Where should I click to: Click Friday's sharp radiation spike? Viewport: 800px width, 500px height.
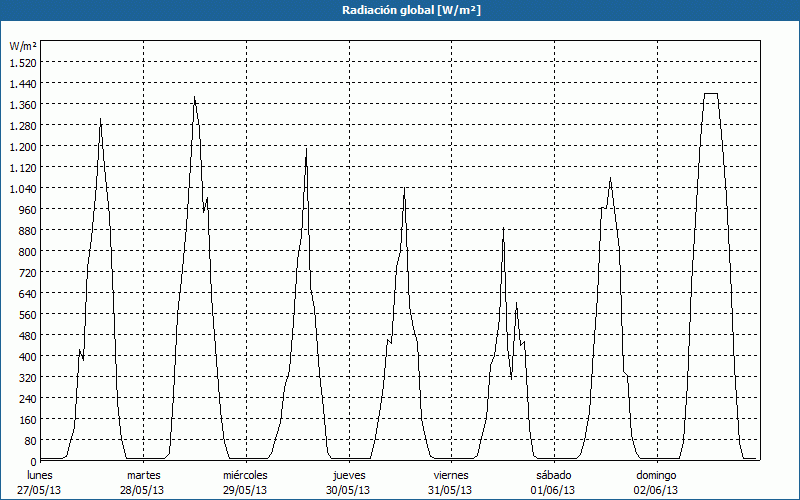503,230
